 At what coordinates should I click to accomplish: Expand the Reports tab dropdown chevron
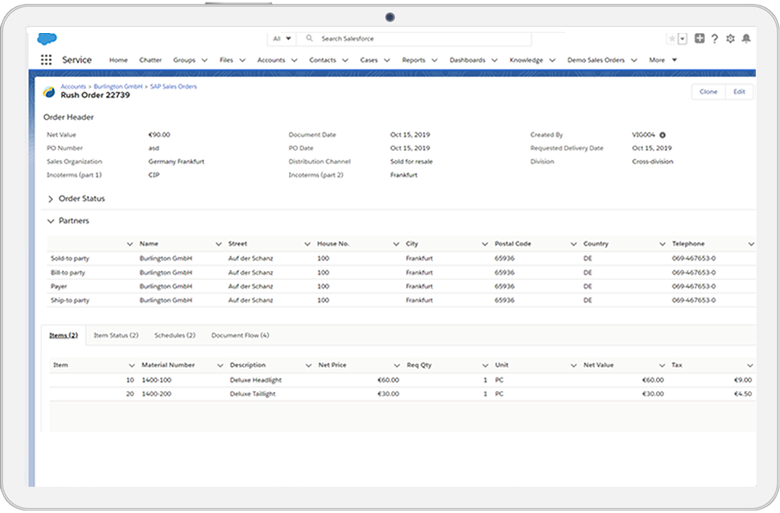tap(434, 60)
